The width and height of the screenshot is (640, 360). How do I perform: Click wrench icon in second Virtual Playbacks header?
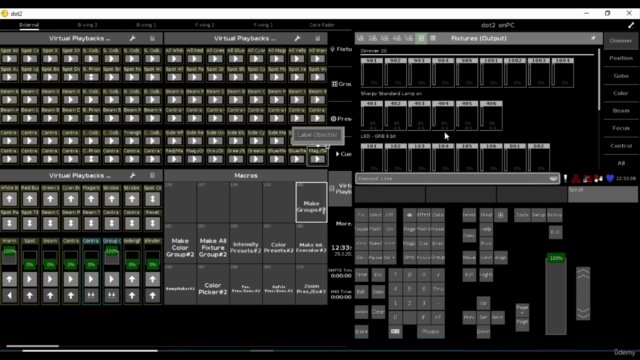click(x=298, y=38)
